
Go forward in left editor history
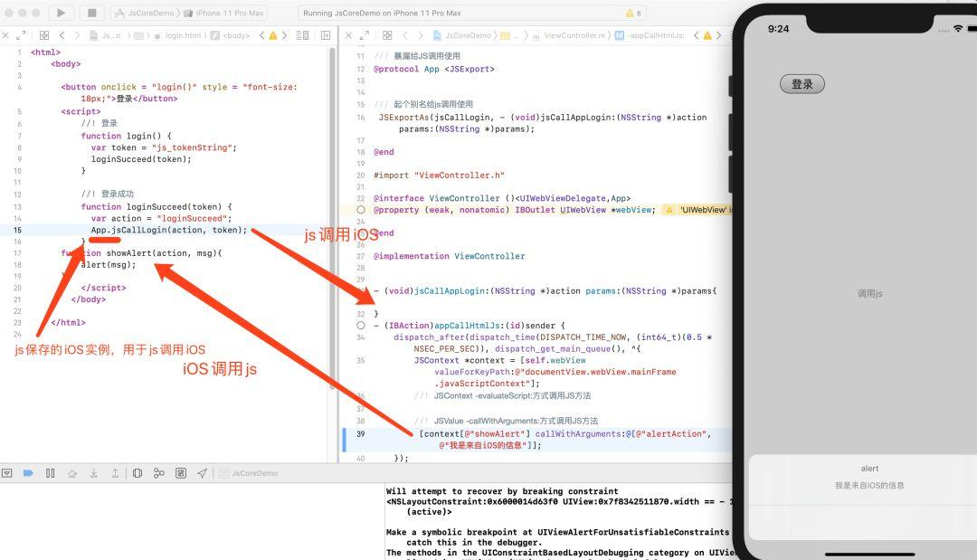(x=77, y=35)
